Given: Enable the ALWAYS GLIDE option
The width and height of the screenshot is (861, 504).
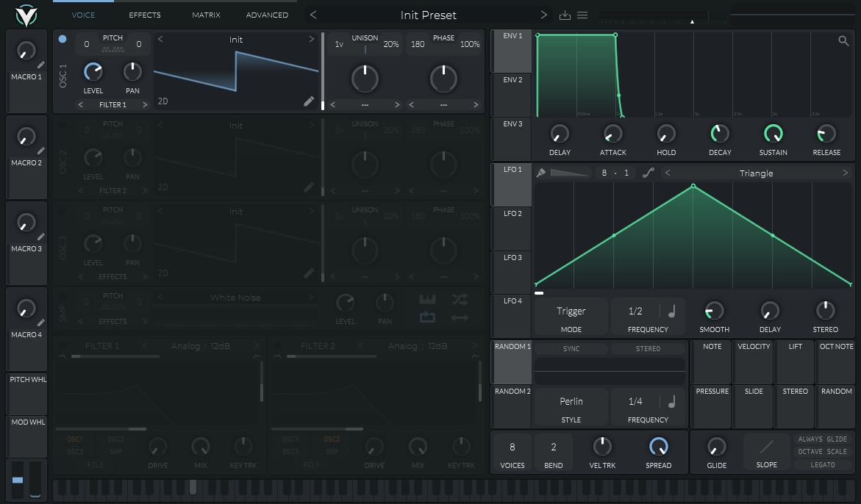Looking at the screenshot, I should 822,439.
